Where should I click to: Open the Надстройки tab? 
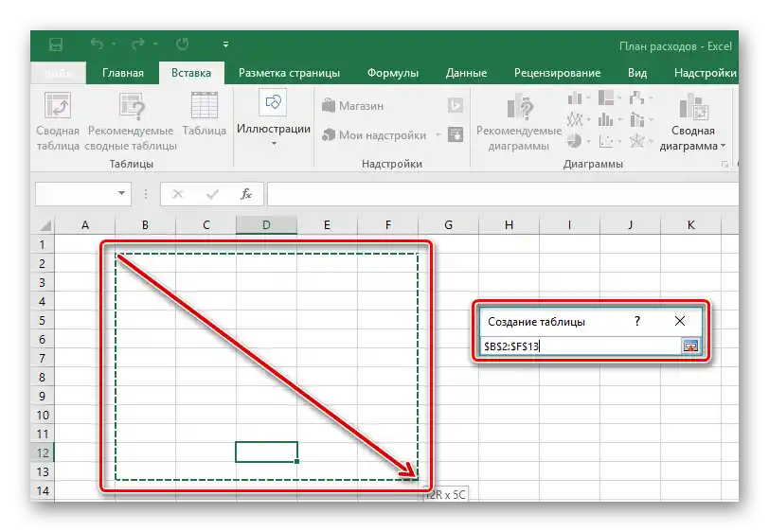[706, 73]
